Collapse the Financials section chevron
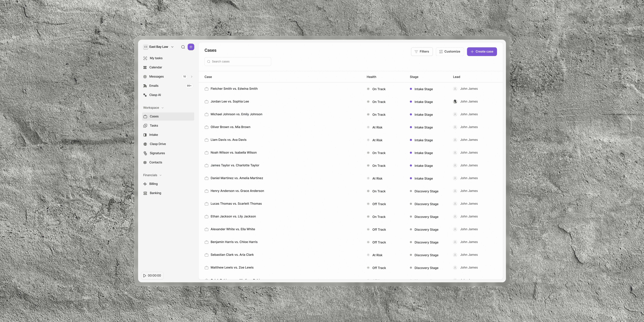Image resolution: width=644 pixels, height=322 pixels. 160,175
